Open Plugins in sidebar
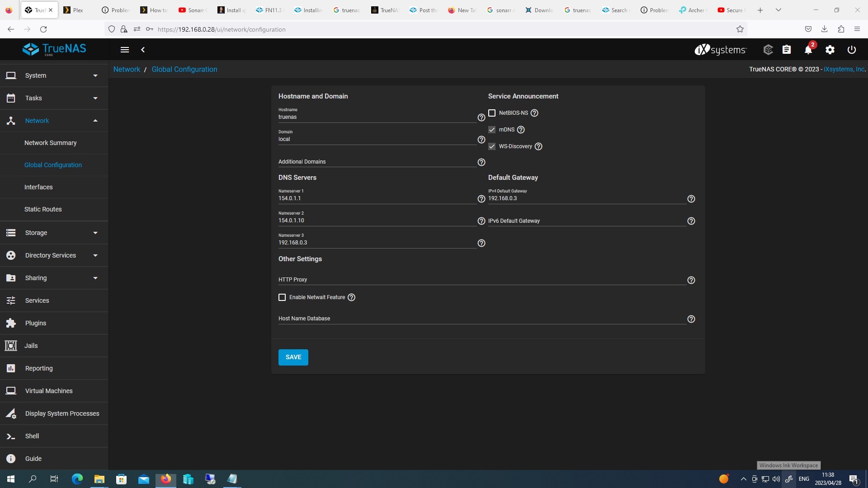 [54, 323]
